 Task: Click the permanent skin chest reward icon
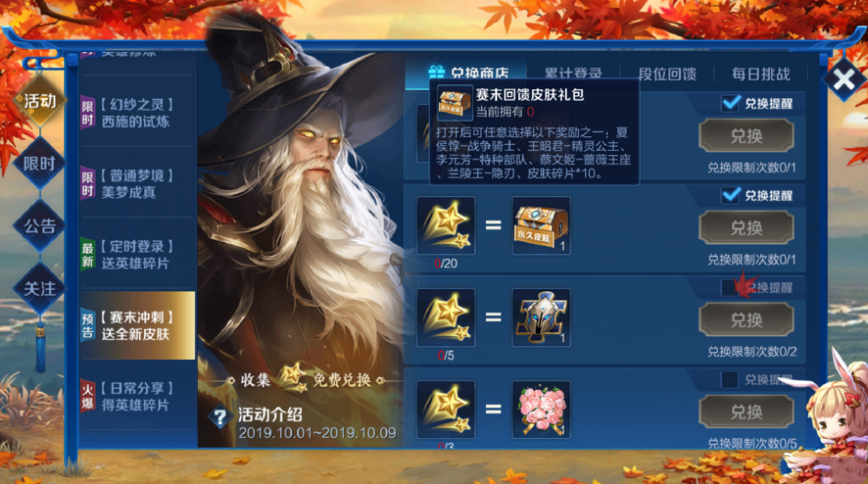coord(541,226)
